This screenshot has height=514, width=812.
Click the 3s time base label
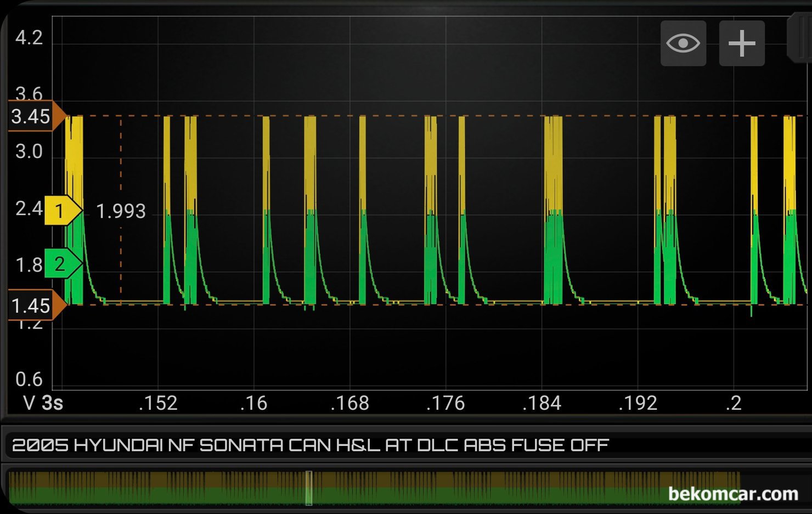(53, 403)
